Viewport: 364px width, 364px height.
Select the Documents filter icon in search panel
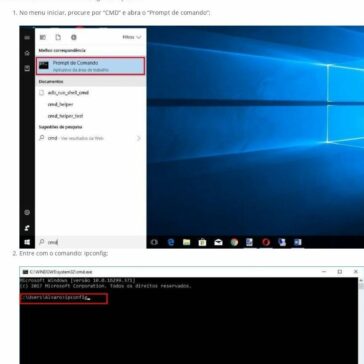coord(58,37)
